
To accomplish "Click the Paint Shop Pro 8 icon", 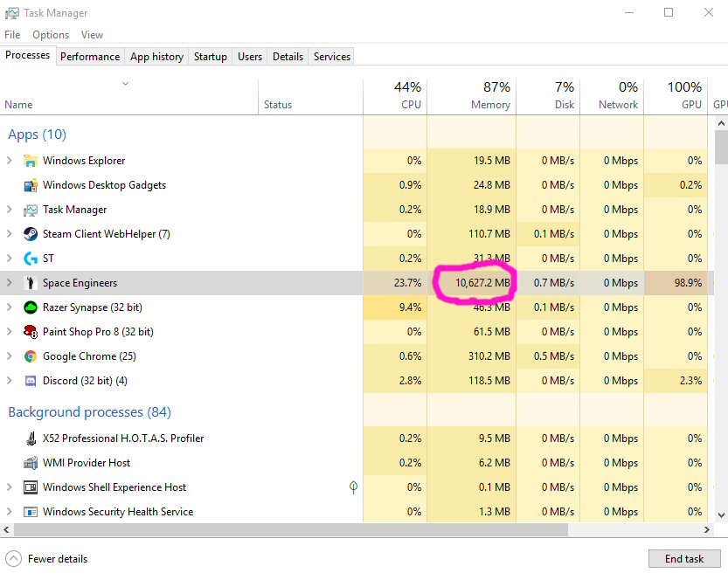I will coord(30,332).
